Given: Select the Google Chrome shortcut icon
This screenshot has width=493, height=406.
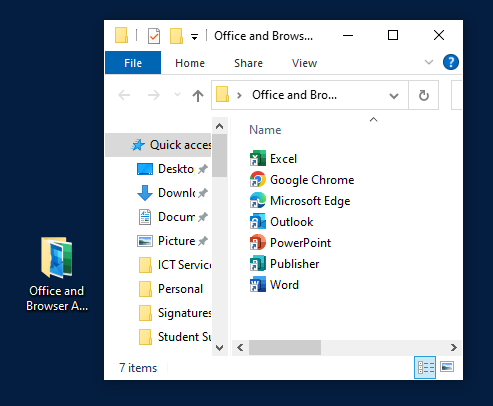Looking at the screenshot, I should coord(258,179).
